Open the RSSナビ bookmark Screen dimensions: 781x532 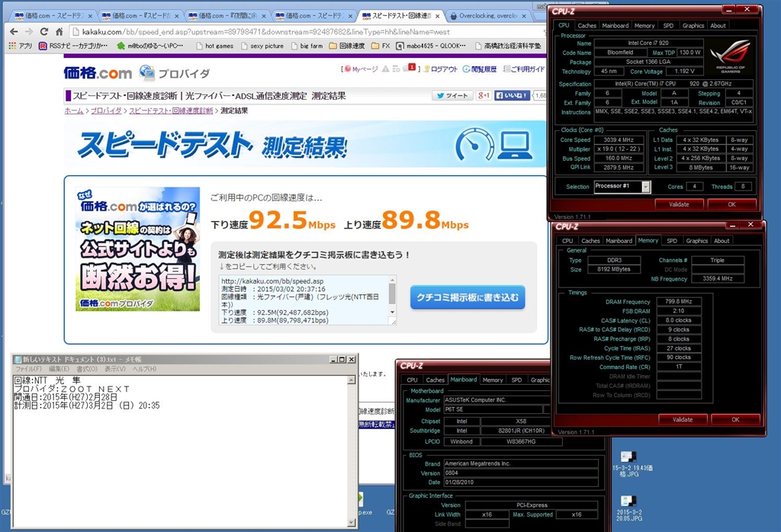73,46
